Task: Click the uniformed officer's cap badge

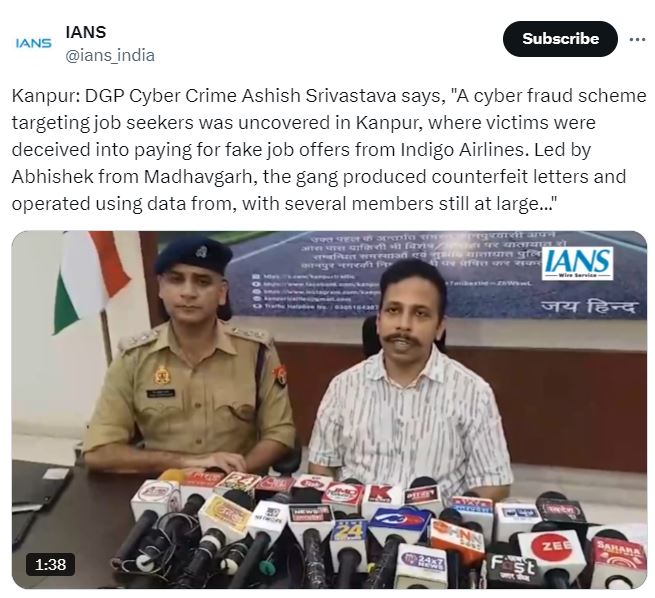Action: (x=202, y=251)
